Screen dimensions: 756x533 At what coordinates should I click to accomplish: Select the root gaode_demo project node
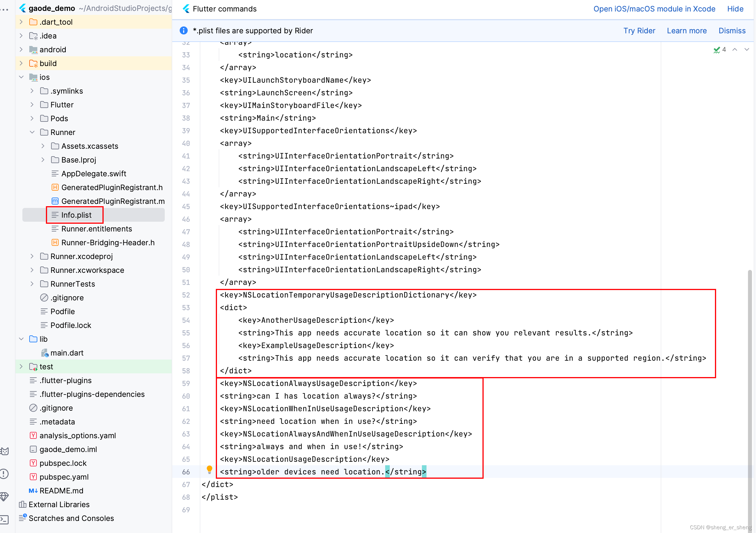94,8
